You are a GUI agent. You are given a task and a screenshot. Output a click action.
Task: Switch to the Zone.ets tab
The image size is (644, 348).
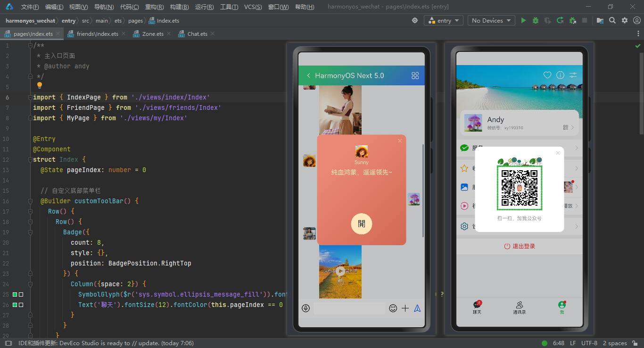tap(152, 34)
